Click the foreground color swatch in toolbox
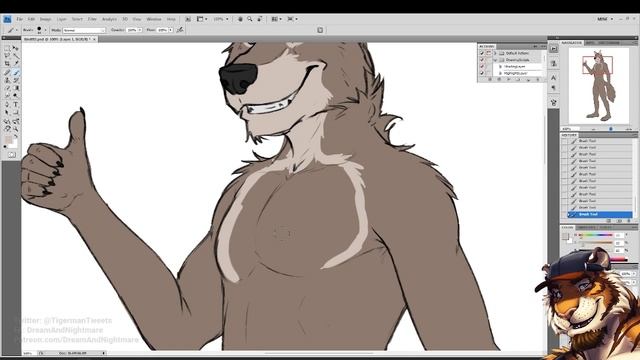The height and width of the screenshot is (360, 640). coord(8,141)
